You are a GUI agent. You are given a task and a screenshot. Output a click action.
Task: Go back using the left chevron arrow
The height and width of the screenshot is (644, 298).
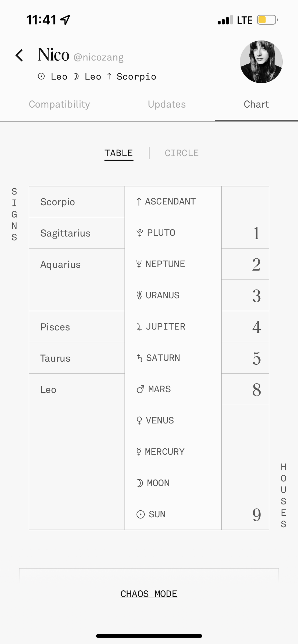click(19, 55)
